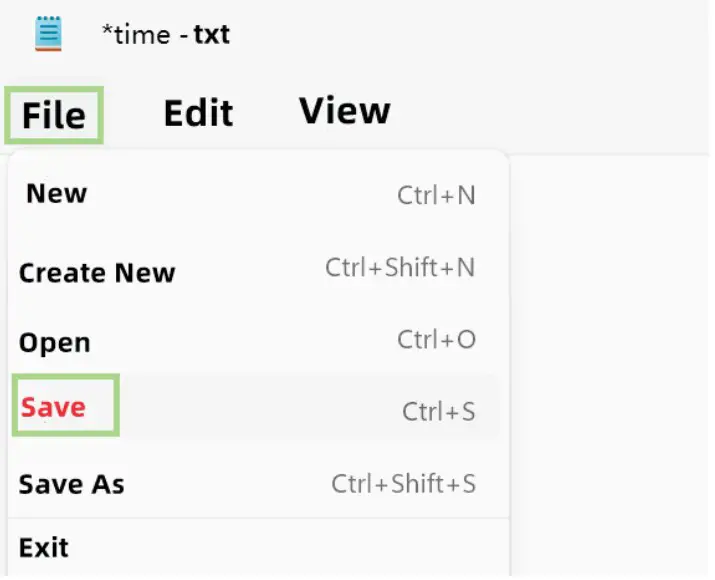Click the Ctrl+S shortcut hint
The width and height of the screenshot is (715, 580).
[x=438, y=410]
